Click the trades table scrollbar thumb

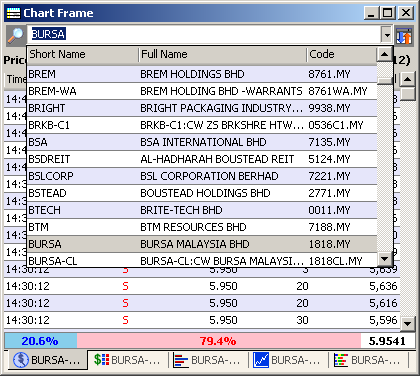[407, 94]
